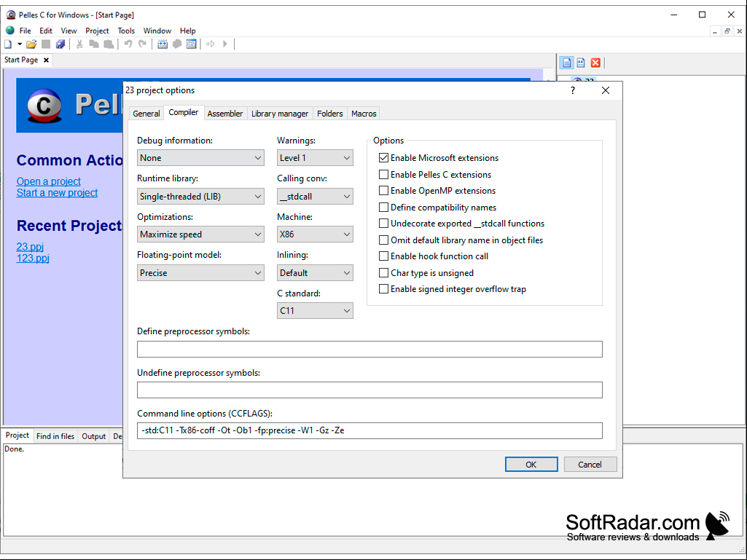The image size is (747, 560).
Task: Open recent project 23.ppj
Action: coord(30,247)
